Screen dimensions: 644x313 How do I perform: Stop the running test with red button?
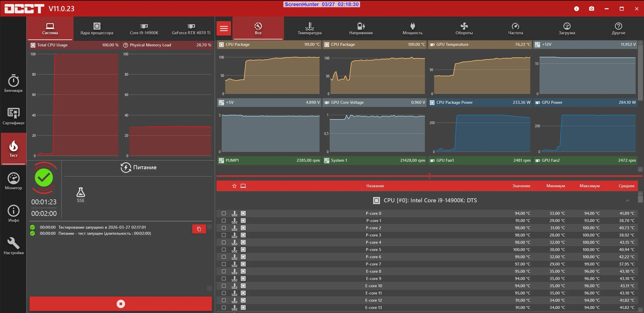coord(121,304)
